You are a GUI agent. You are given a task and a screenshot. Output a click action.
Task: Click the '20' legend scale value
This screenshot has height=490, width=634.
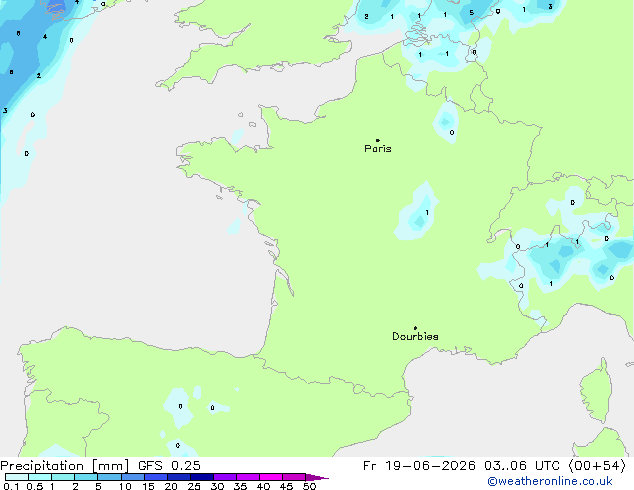tap(171, 486)
